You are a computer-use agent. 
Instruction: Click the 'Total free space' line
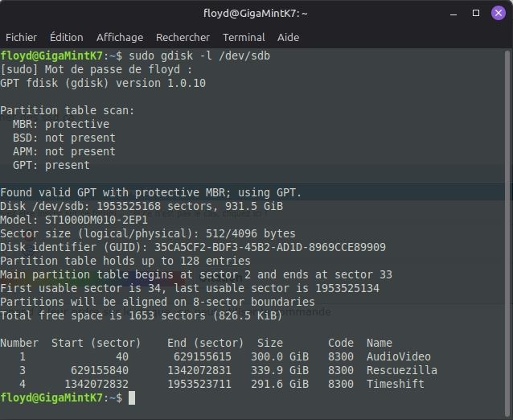point(140,315)
